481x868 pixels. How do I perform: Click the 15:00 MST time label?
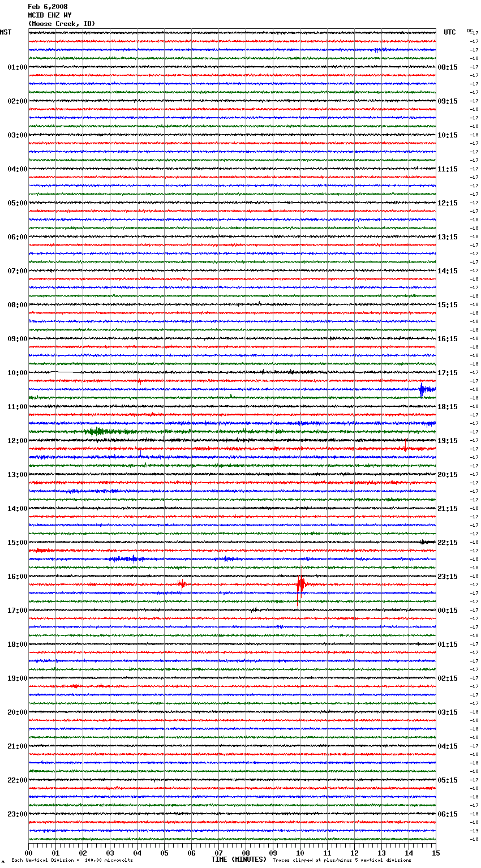click(x=18, y=543)
